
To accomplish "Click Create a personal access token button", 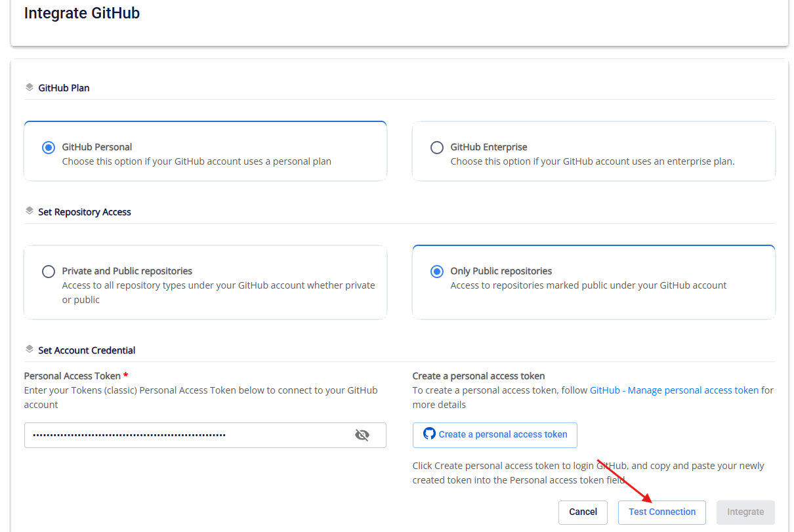I will click(x=495, y=434).
